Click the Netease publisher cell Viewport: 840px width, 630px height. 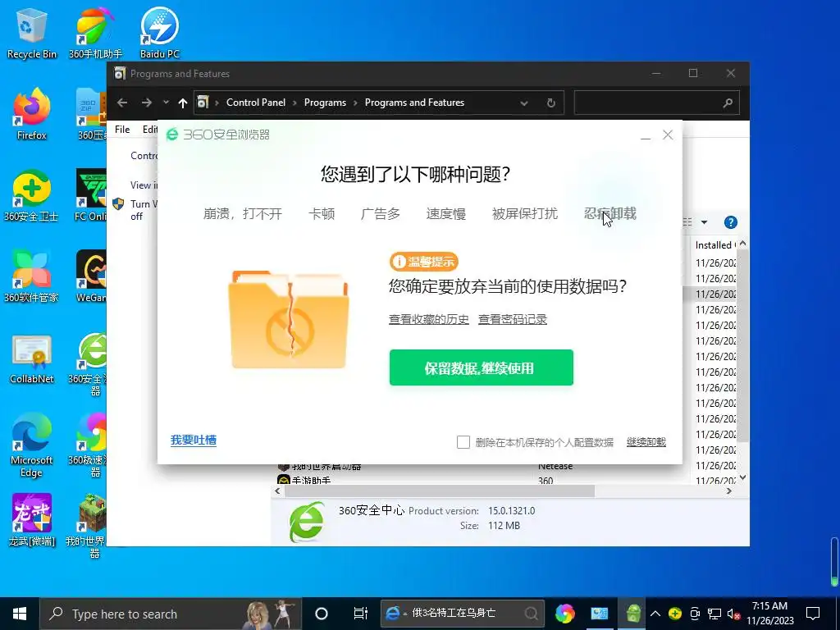555,467
